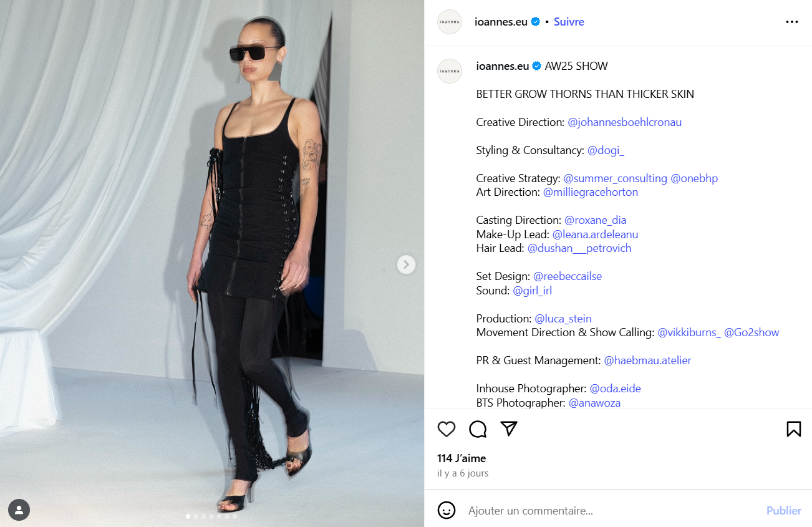Click the ioannes avatar beside the caption
The height and width of the screenshot is (527, 812).
click(450, 71)
